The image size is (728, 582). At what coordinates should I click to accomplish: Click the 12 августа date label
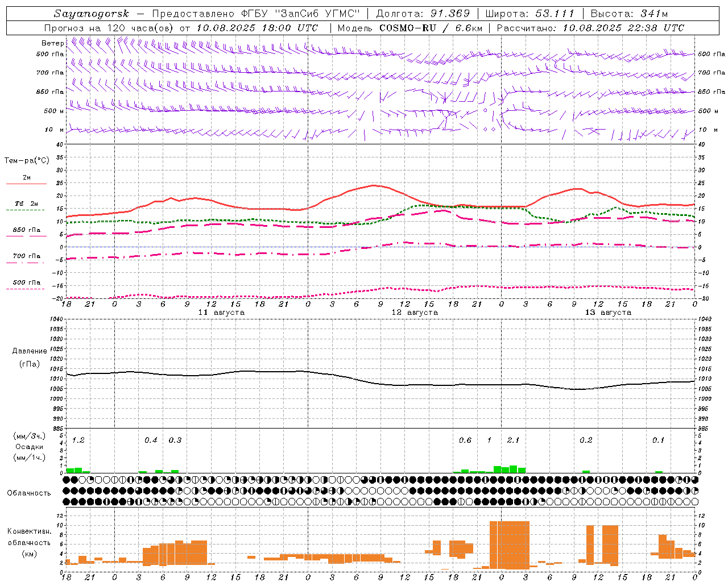pos(415,313)
